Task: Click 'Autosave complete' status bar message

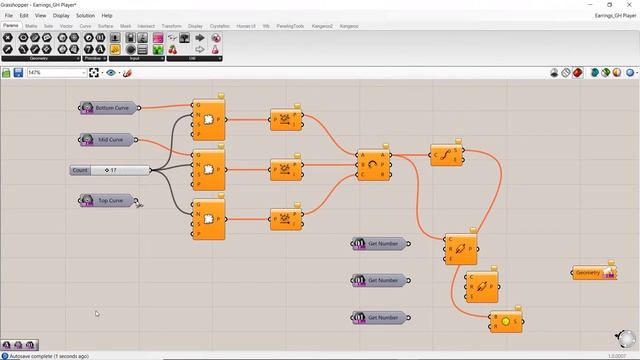Action: [x=49, y=356]
